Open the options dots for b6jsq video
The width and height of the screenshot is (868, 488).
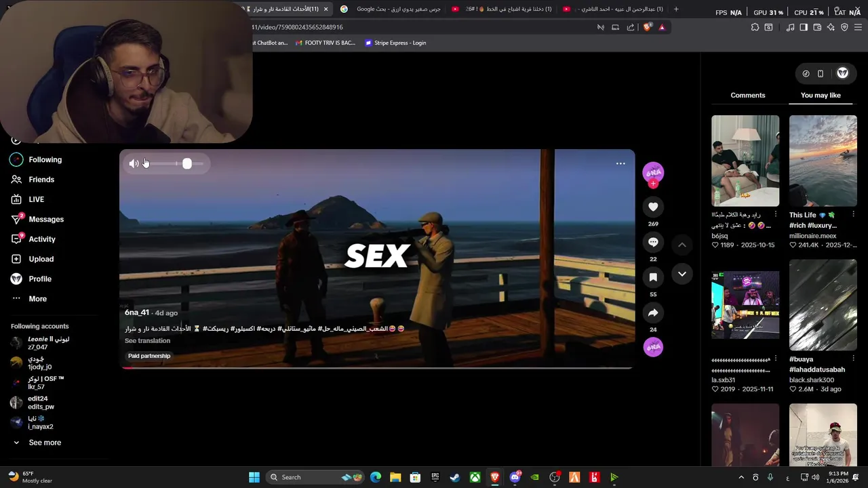pyautogui.click(x=776, y=214)
